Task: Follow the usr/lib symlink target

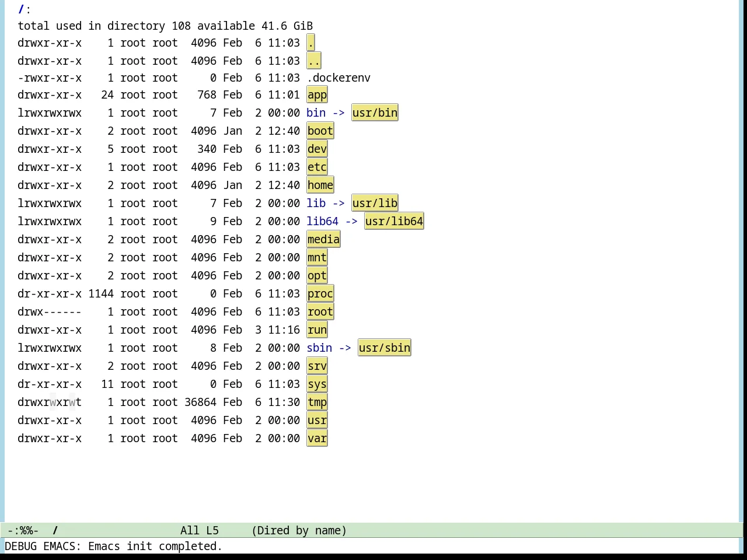Action: [x=375, y=204]
